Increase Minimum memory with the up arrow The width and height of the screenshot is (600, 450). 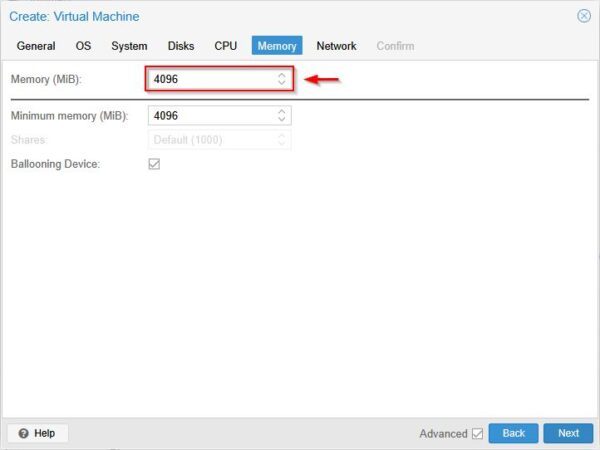[x=282, y=111]
